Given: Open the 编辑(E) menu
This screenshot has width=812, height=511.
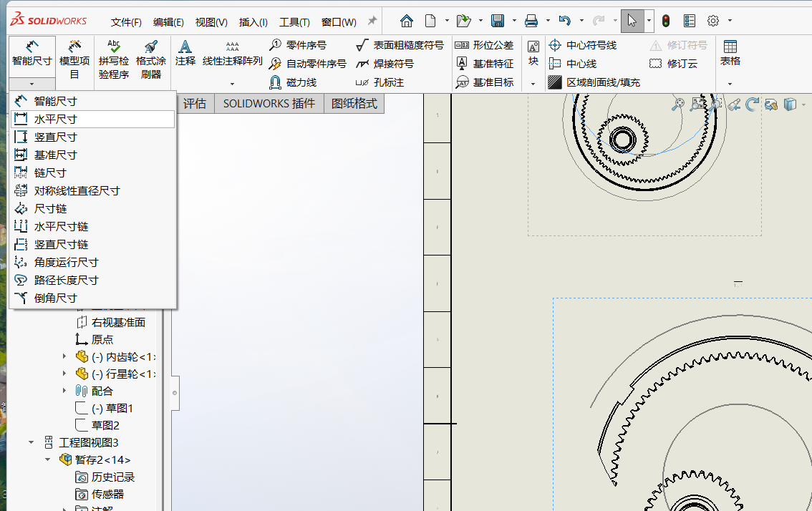Looking at the screenshot, I should 168,22.
